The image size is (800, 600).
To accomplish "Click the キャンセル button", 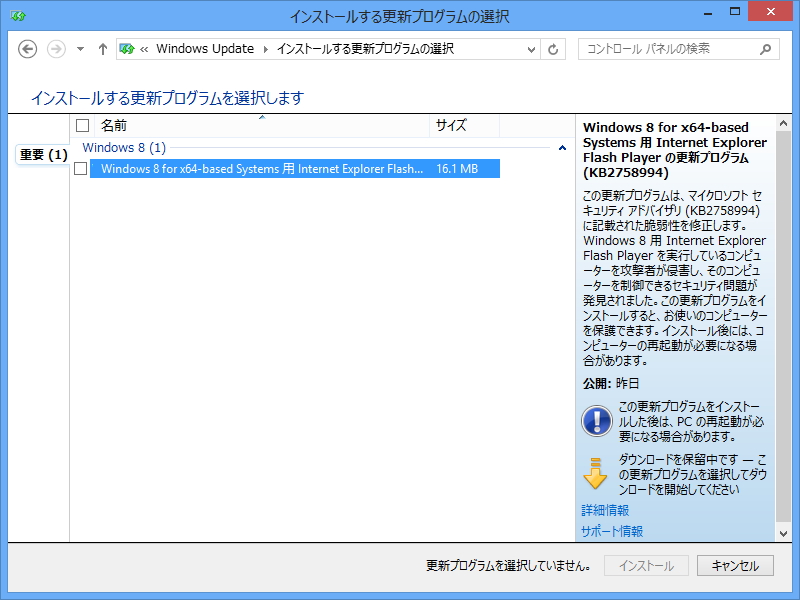I will click(735, 565).
